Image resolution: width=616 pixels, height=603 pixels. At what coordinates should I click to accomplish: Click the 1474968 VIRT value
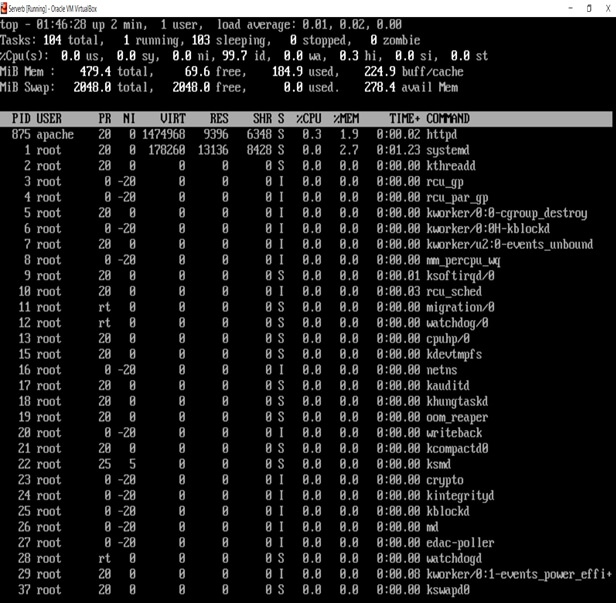[x=163, y=134]
